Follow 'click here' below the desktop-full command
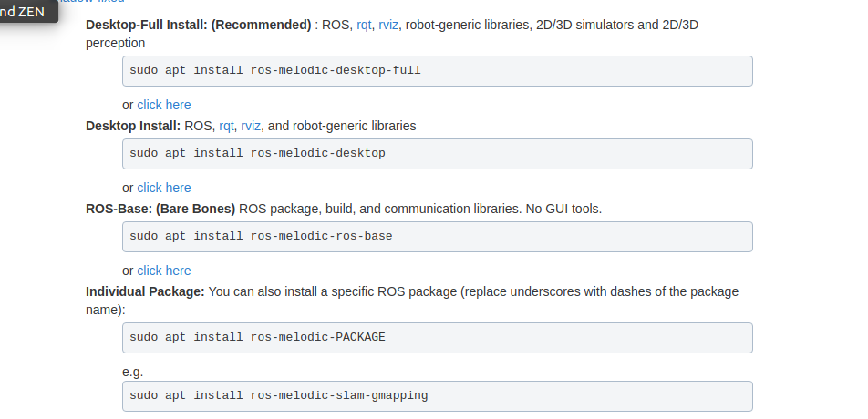The height and width of the screenshot is (419, 868). (x=164, y=105)
